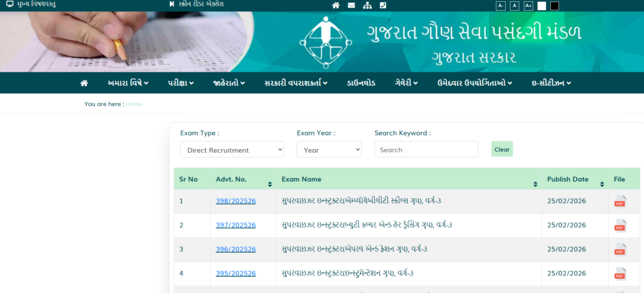644x293 pixels.
Task: Select the black high-contrast theme swatch
Action: (555, 6)
